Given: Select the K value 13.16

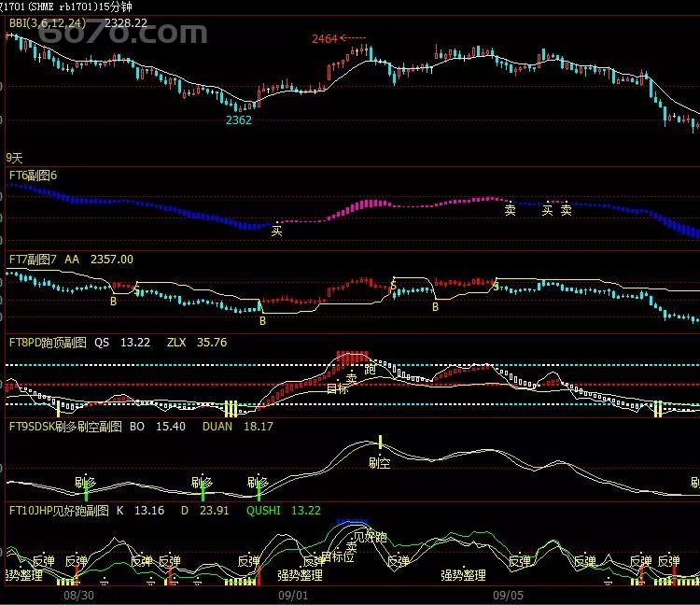Looking at the screenshot, I should 149,511.
